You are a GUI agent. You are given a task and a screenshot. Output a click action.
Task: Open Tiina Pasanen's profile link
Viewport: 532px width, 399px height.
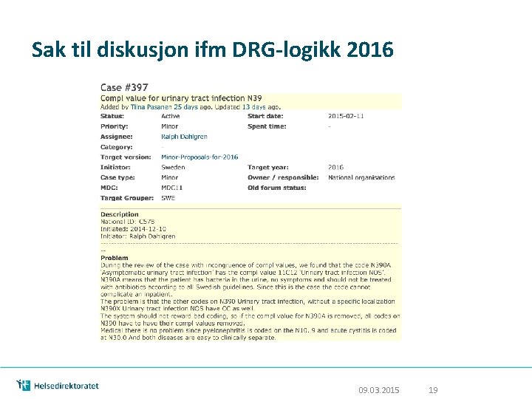click(151, 107)
